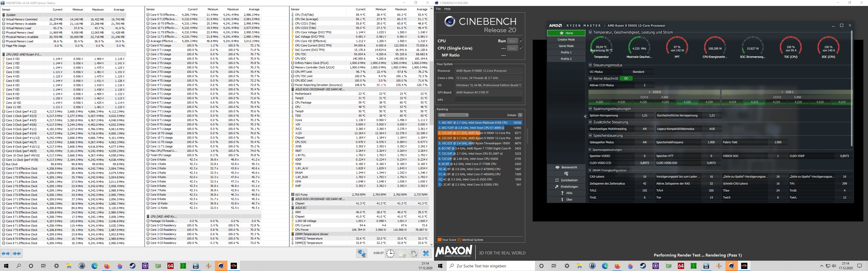This screenshot has height=271, width=868.
Task: Click HWiNFO blue X close sensors icon
Action: coord(426,253)
